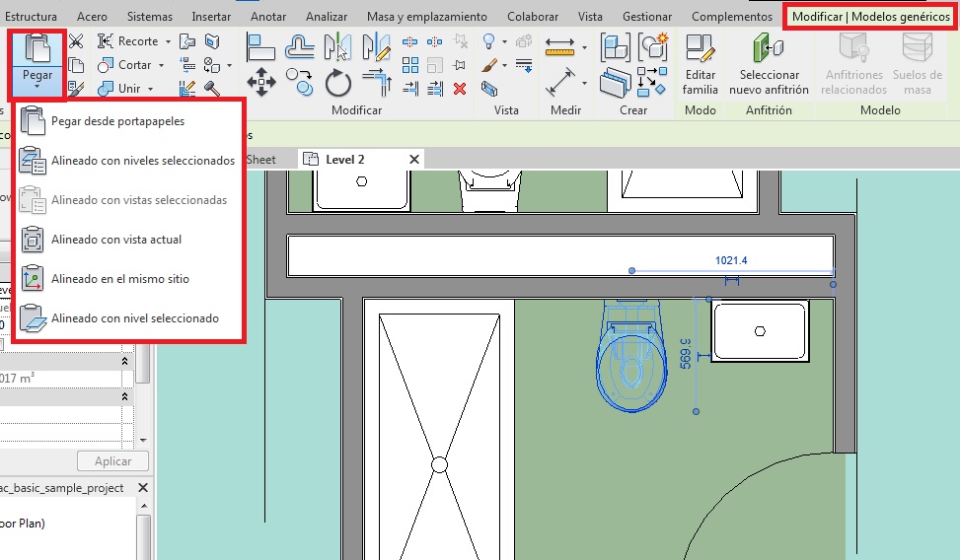This screenshot has height=560, width=960.
Task: Close the project browser panel
Action: click(x=142, y=488)
